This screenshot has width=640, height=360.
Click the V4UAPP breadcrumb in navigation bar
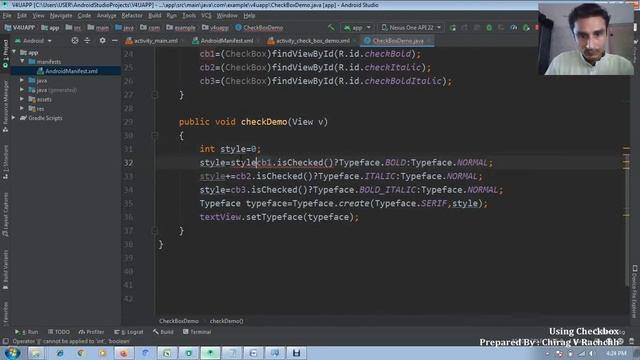20,28
